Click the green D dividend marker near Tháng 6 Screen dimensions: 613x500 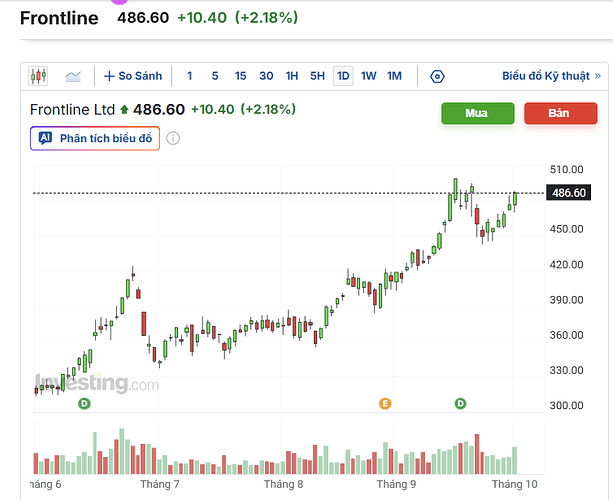[x=84, y=403]
